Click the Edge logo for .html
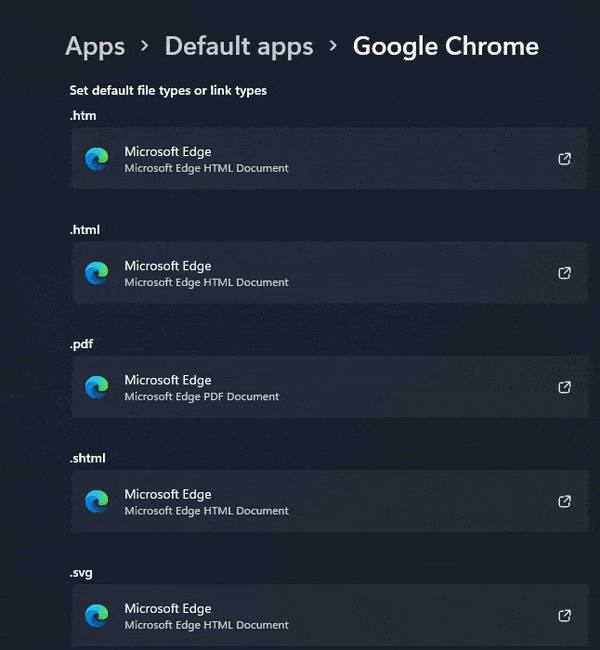 click(x=97, y=273)
